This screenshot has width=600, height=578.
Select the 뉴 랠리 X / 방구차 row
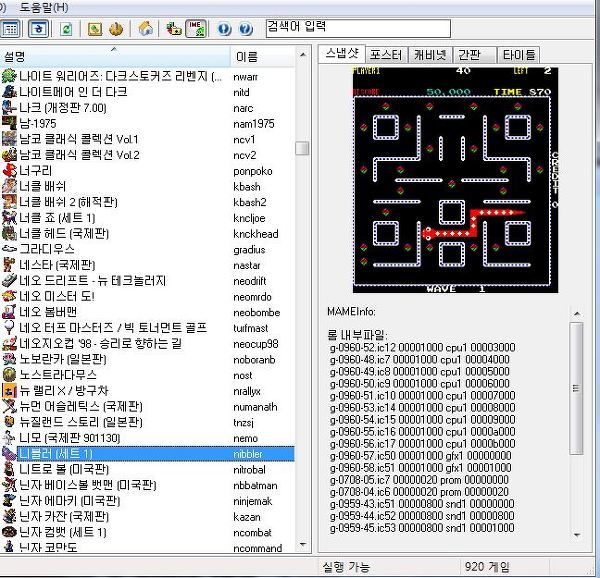147,391
